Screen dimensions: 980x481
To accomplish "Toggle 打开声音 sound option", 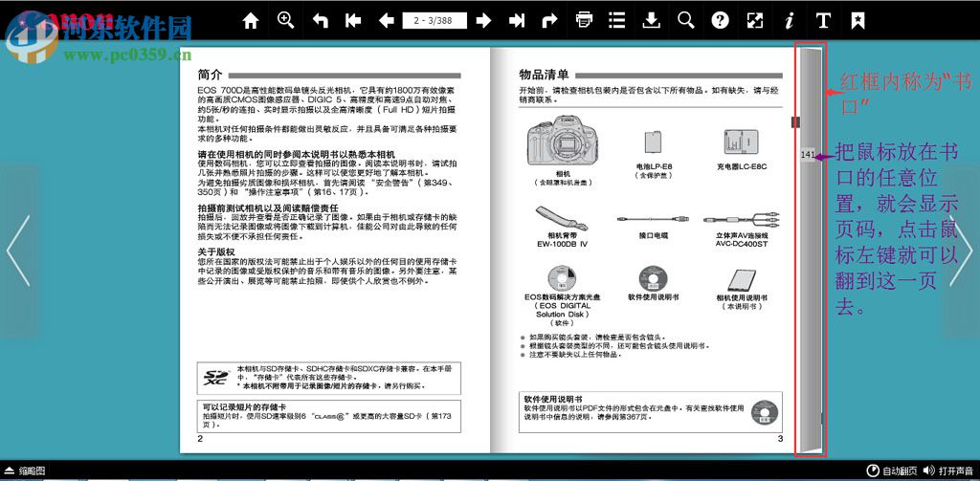I will 948,470.
